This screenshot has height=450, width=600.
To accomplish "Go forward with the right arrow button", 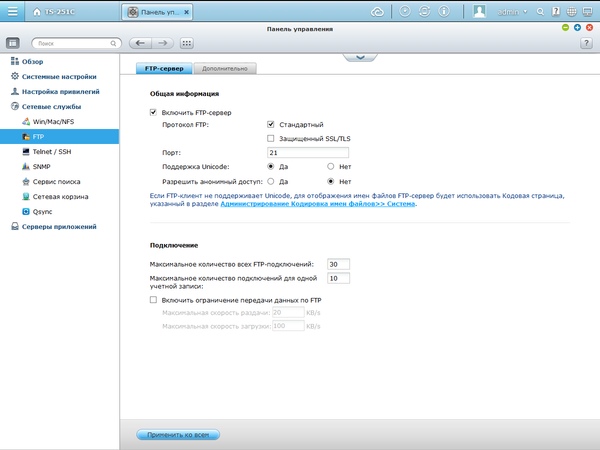I will [x=163, y=43].
